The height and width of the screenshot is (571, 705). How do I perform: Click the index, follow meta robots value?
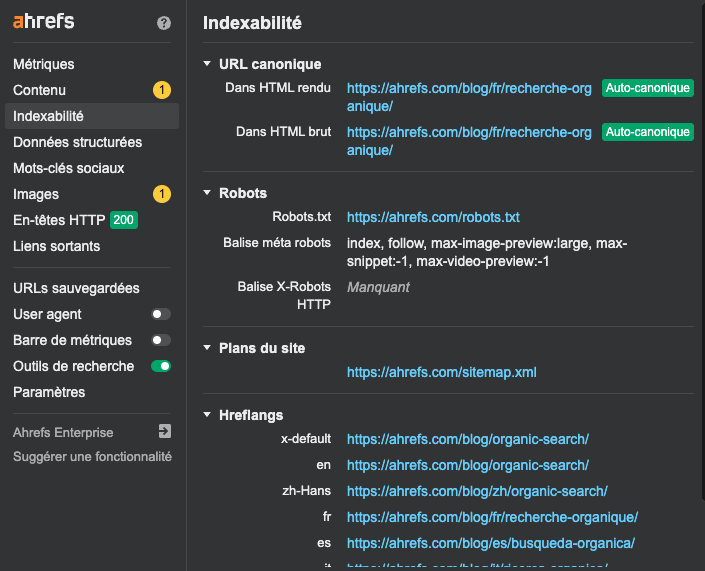point(487,252)
